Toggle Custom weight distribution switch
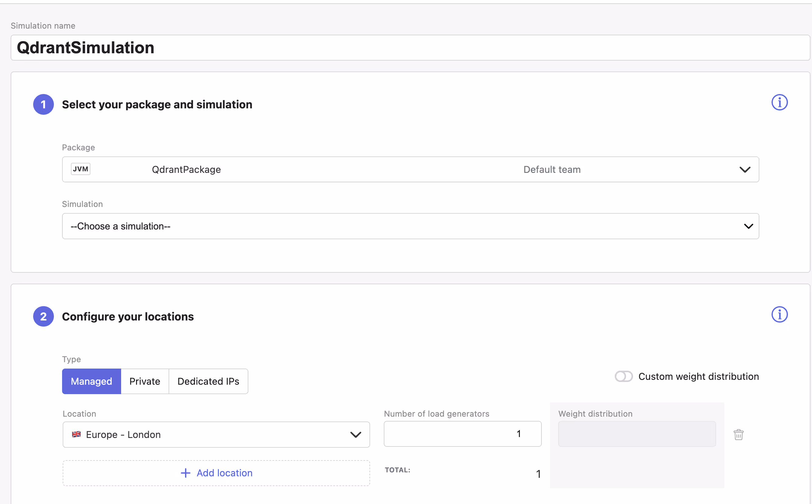This screenshot has width=812, height=504. point(623,376)
